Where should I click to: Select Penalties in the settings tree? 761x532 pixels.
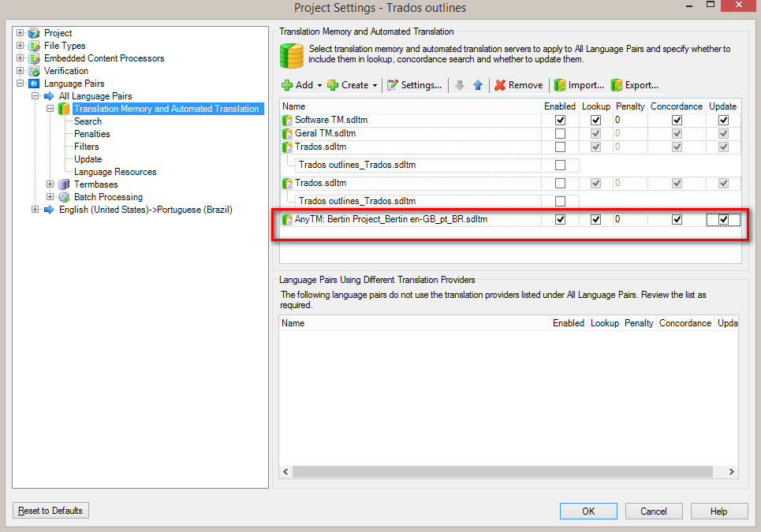tap(91, 134)
